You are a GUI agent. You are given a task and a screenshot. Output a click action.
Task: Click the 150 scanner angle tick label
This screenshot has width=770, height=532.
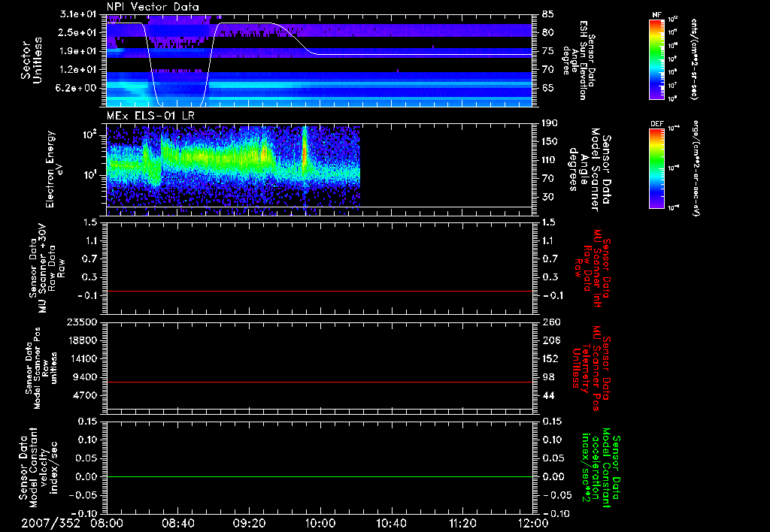(551, 141)
